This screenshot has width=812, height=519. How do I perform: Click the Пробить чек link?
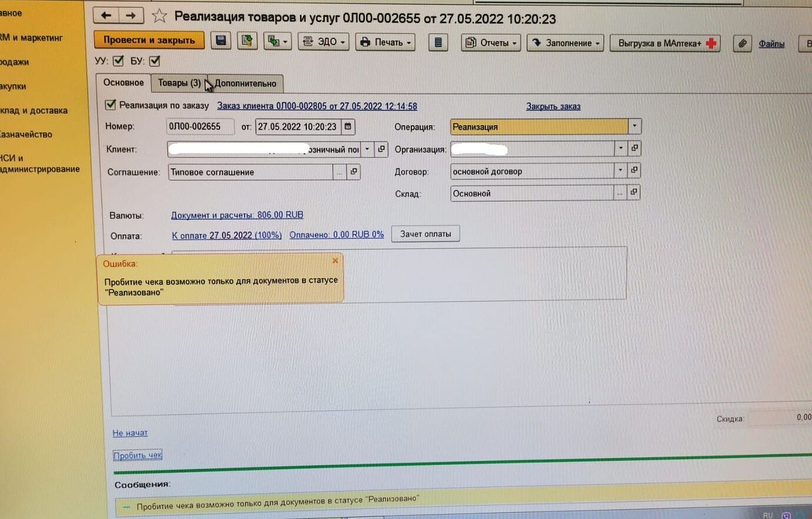click(138, 455)
